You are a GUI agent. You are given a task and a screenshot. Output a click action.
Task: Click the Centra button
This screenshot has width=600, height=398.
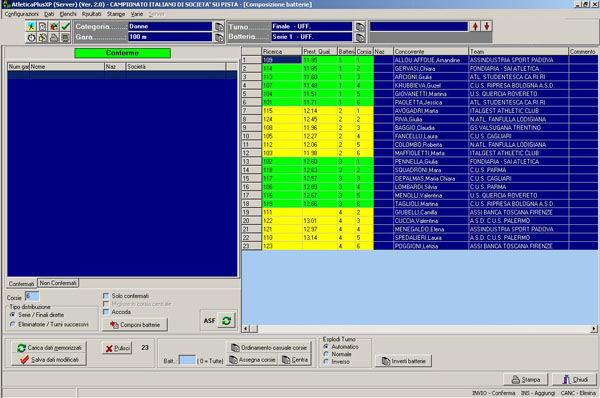[x=295, y=360]
